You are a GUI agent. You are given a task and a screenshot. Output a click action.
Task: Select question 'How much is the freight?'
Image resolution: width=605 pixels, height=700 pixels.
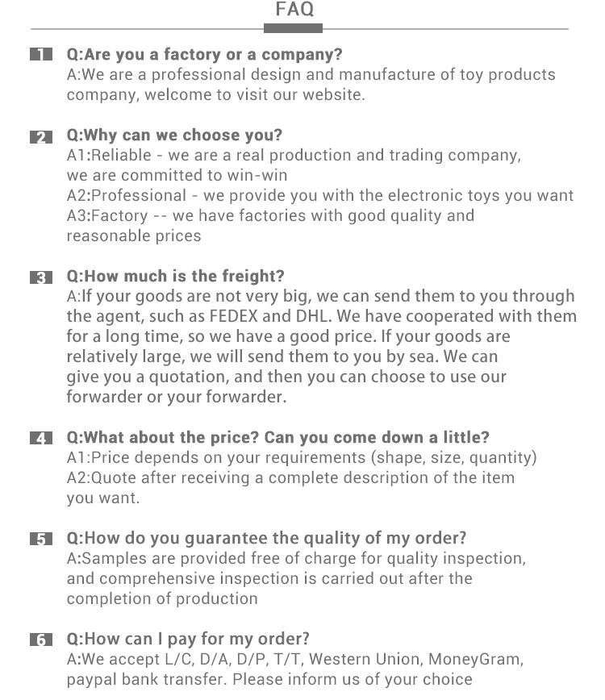tap(176, 276)
